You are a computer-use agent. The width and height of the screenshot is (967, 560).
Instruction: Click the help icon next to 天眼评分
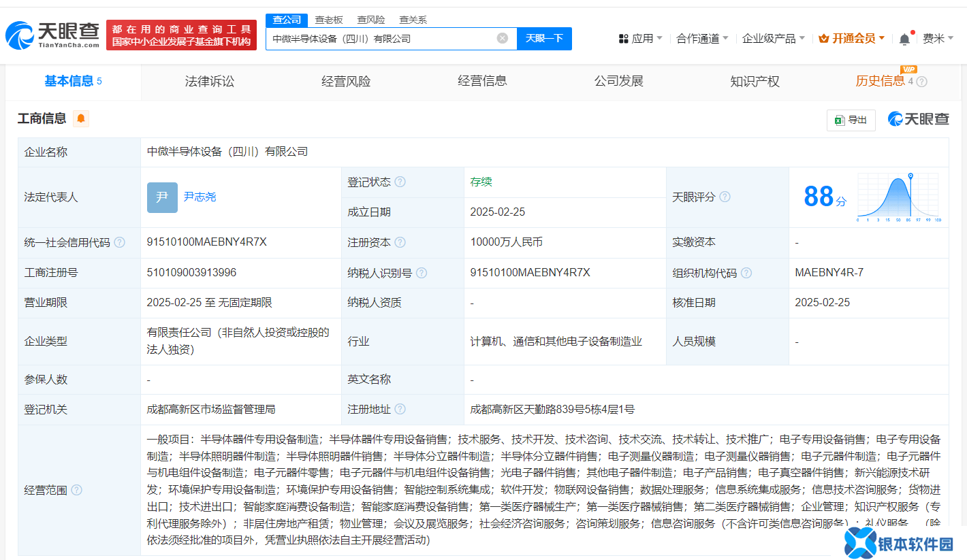pyautogui.click(x=725, y=197)
